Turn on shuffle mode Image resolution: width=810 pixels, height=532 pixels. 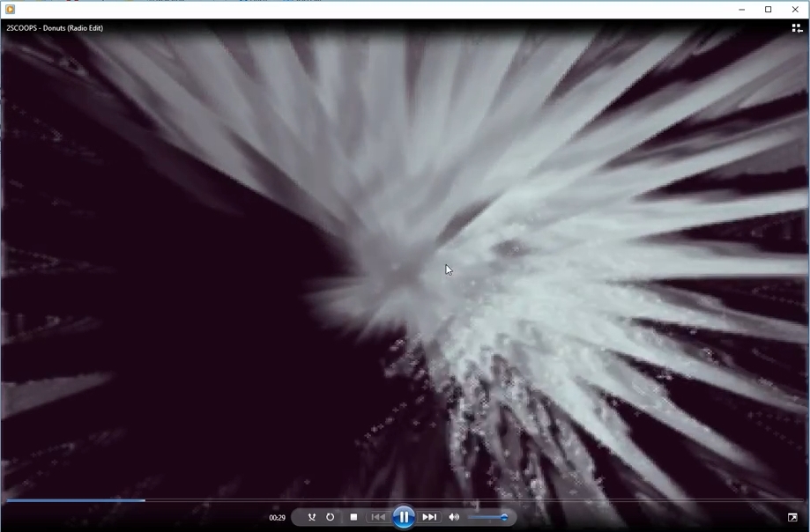(x=311, y=517)
